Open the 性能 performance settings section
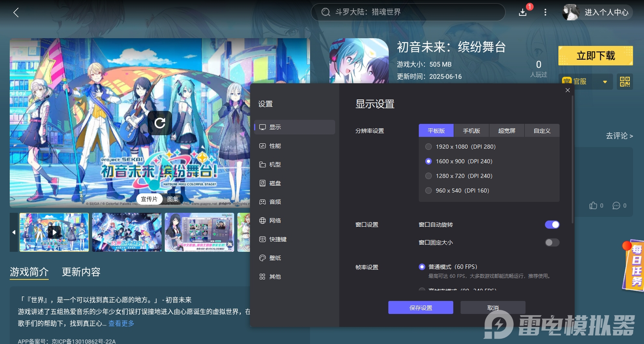 295,146
